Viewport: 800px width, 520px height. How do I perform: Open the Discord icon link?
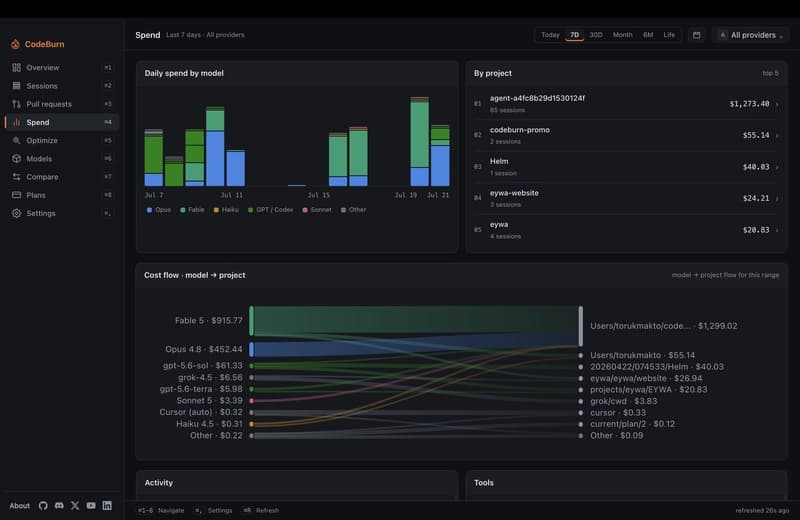pyautogui.click(x=59, y=506)
